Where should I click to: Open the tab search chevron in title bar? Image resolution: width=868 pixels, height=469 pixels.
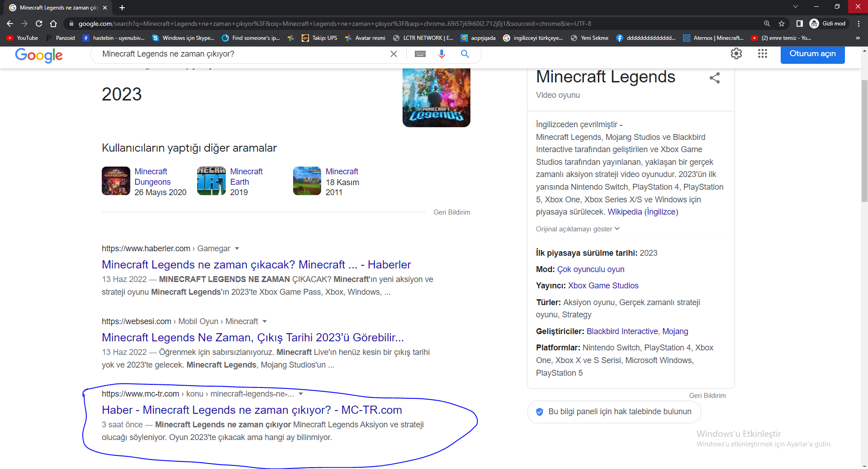796,6
